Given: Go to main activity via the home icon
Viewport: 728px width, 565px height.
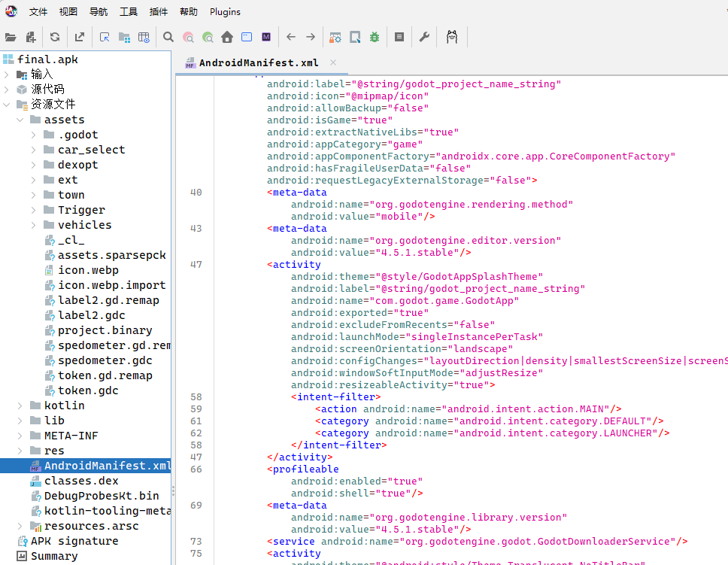Looking at the screenshot, I should (x=227, y=37).
